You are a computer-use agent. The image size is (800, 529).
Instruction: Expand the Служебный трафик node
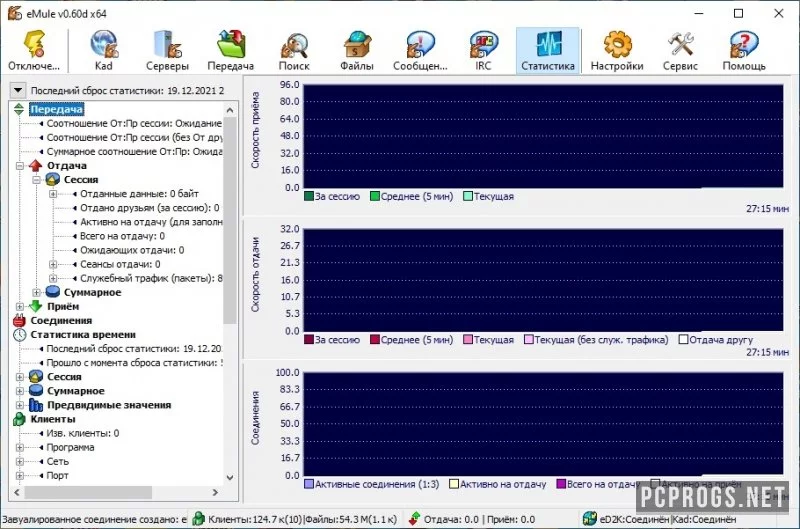tap(53, 278)
